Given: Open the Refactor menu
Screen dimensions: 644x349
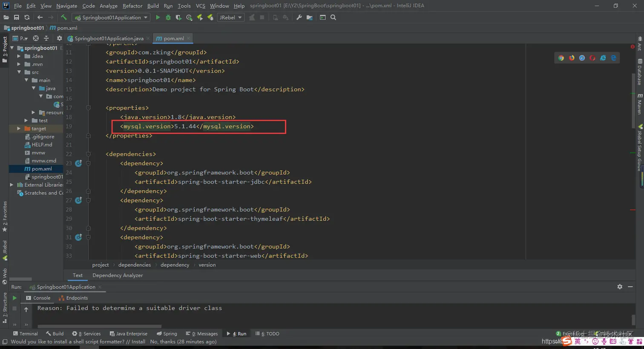Looking at the screenshot, I should pyautogui.click(x=132, y=6).
